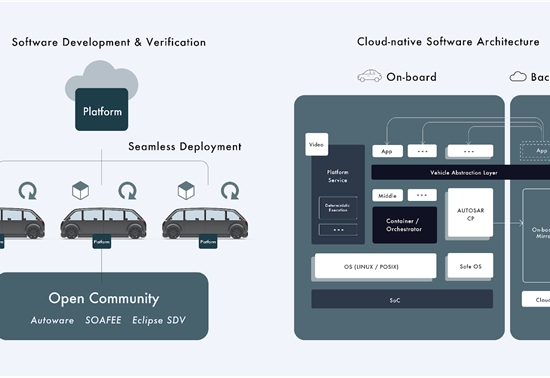This screenshot has width=550, height=378.
Task: Click refresh arrow icon above middle van
Action: (127, 190)
